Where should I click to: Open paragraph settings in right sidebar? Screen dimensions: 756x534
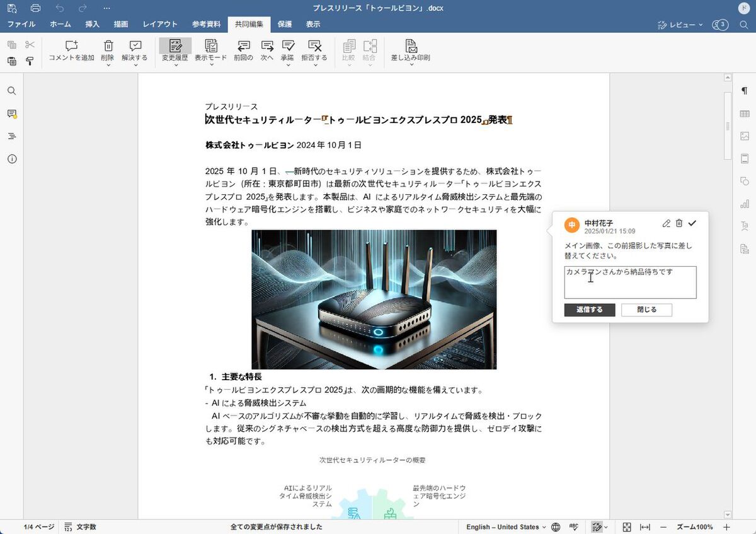(745, 91)
